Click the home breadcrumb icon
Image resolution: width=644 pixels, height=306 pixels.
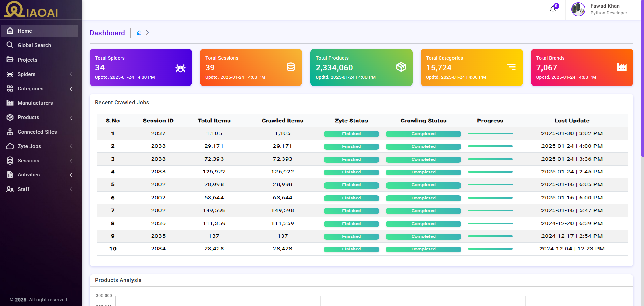139,33
